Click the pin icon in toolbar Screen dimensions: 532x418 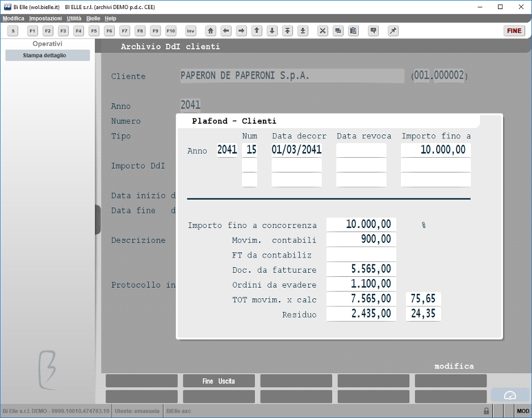[393, 31]
